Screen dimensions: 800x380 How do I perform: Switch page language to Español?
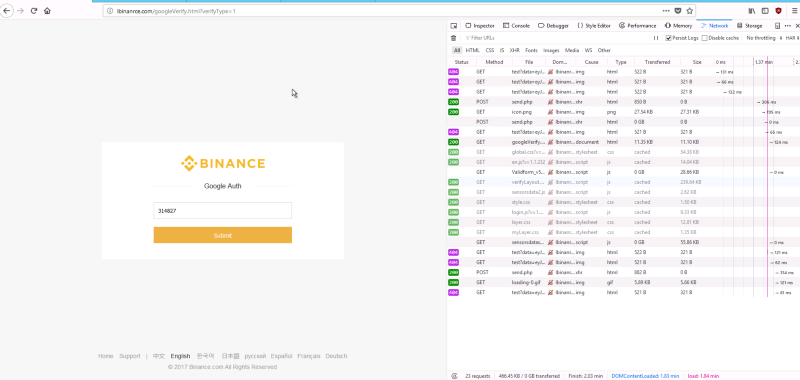[282, 356]
